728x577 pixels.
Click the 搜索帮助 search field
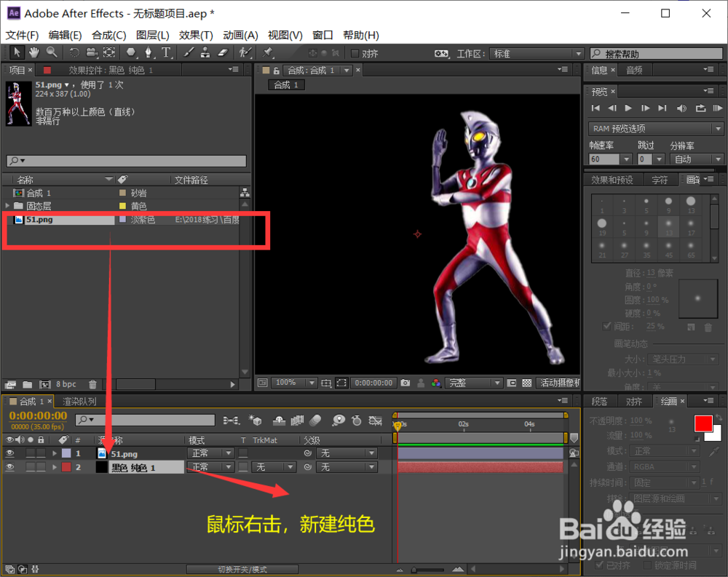tap(656, 54)
